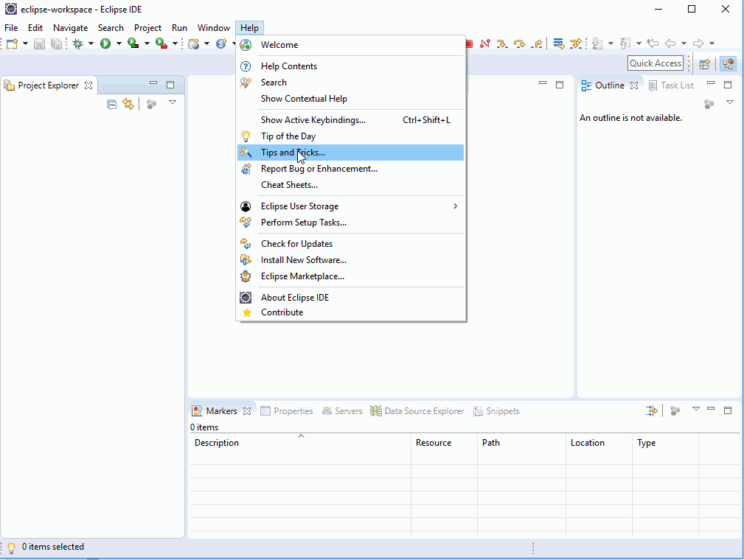Open the Edit menu

pos(35,28)
